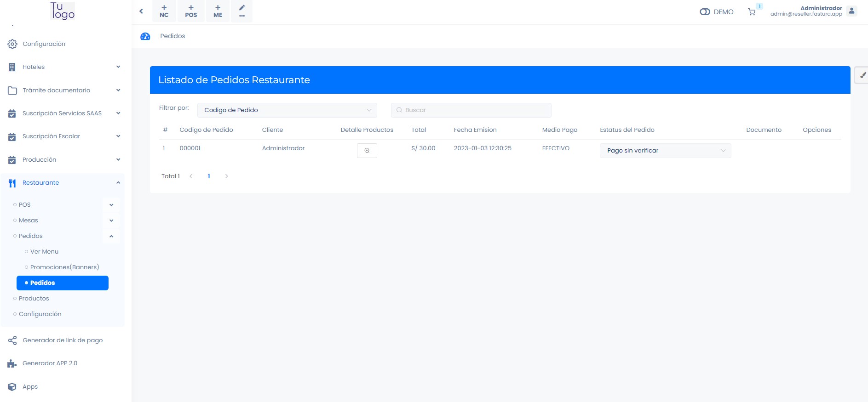Open the paintbrush theme customizer

point(862,75)
